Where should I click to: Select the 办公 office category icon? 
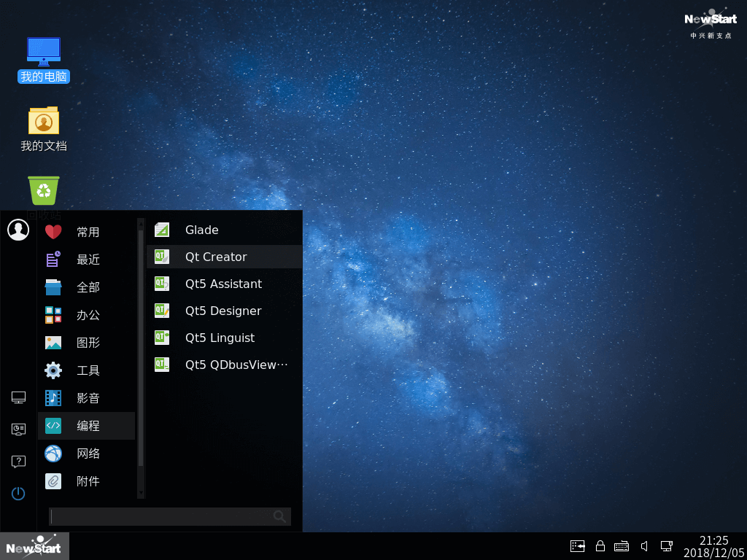[x=53, y=315]
